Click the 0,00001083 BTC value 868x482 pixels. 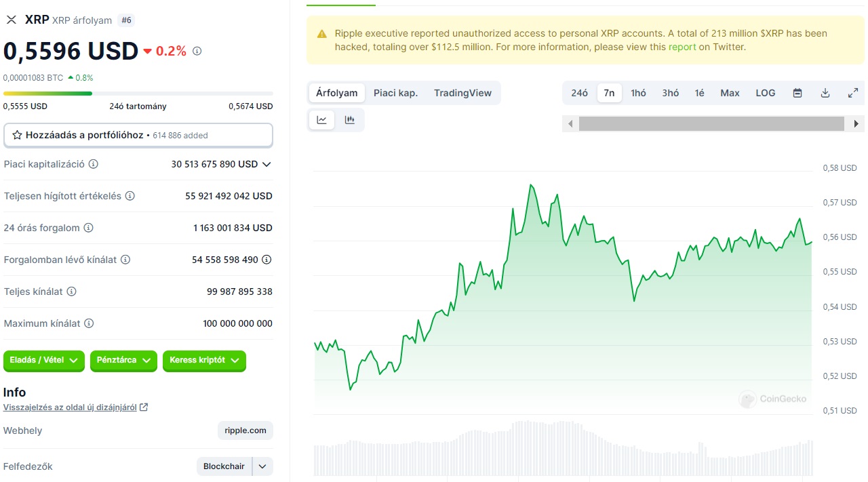[33, 78]
